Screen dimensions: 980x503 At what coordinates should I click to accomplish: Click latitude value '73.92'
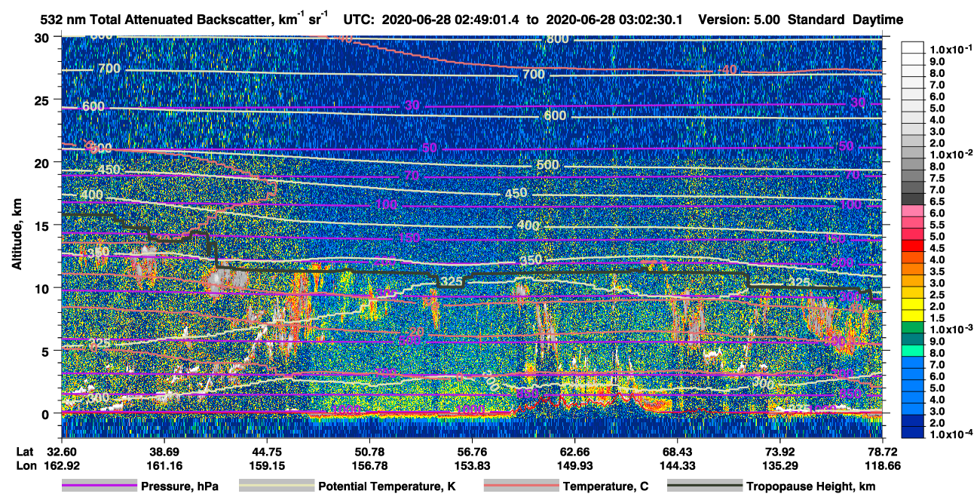tap(779, 451)
